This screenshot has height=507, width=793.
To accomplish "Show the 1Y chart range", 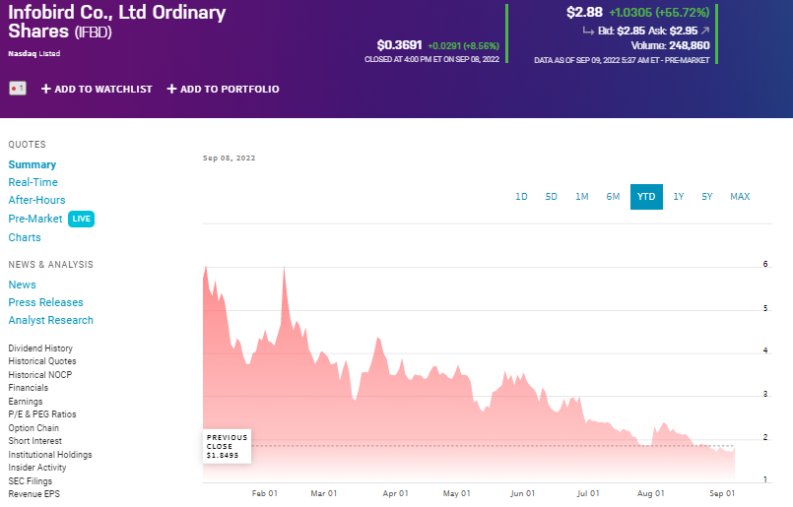I will 679,197.
